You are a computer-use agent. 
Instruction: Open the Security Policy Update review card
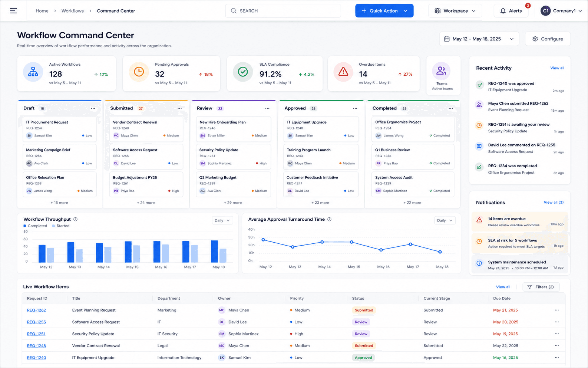coord(234,157)
